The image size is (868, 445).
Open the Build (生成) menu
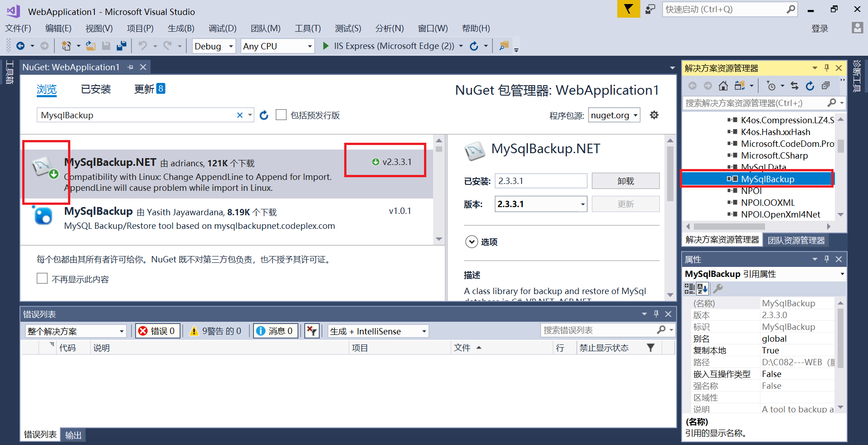181,29
